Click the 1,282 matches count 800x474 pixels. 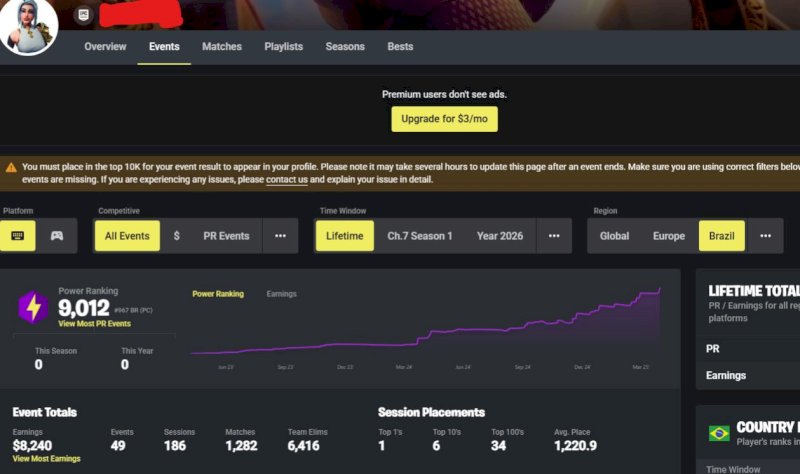point(241,445)
